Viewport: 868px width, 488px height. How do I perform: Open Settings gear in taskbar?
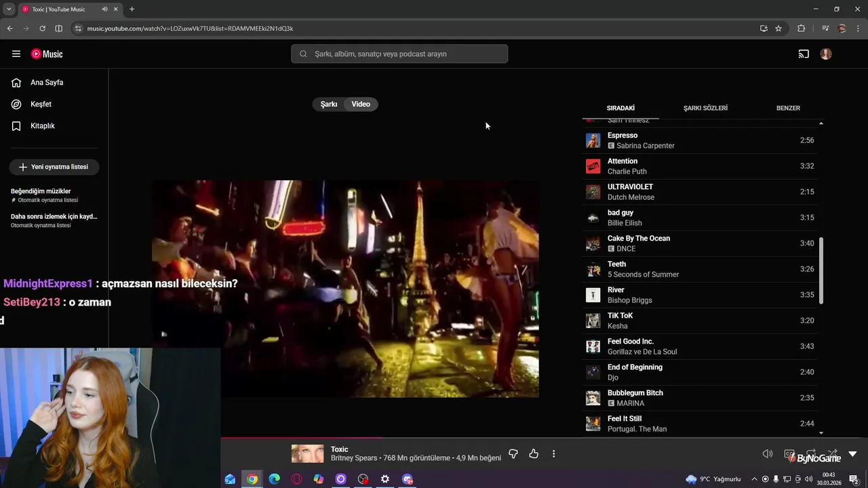[x=385, y=479]
